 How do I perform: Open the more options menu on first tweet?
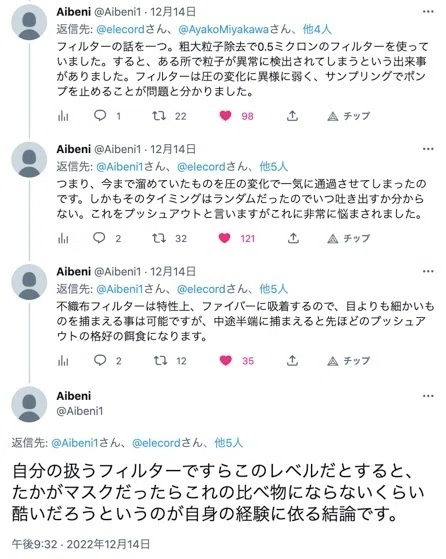(428, 12)
